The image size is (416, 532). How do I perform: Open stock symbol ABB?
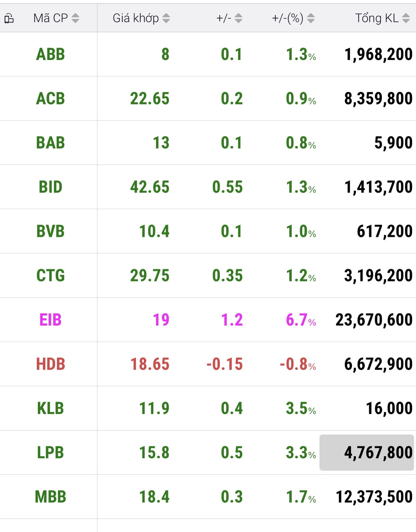50,54
